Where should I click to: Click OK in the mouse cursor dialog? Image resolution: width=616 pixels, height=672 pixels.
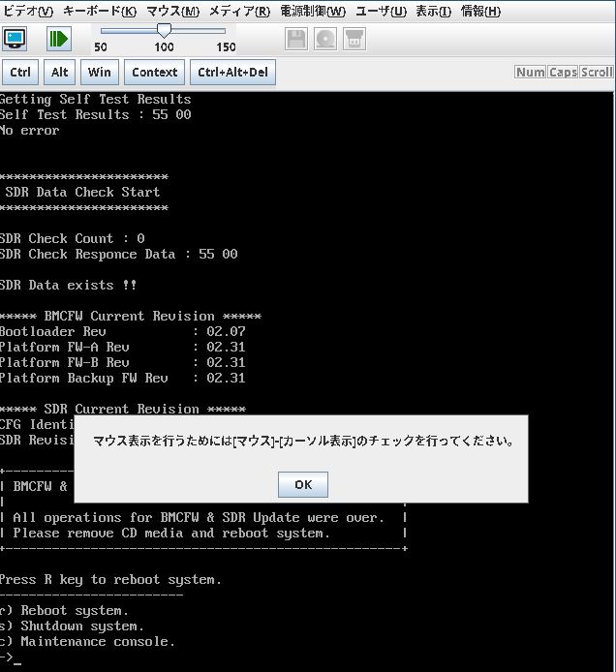302,484
